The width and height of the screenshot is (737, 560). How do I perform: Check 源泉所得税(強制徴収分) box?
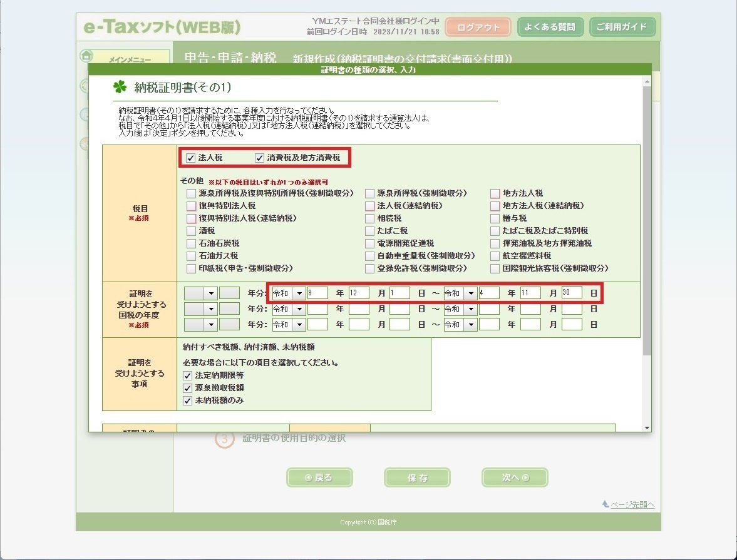click(x=370, y=193)
